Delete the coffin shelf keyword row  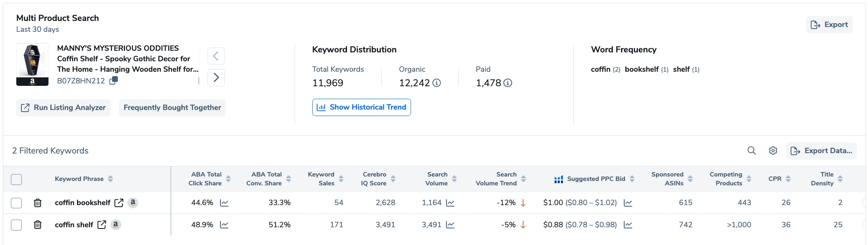[x=37, y=225]
